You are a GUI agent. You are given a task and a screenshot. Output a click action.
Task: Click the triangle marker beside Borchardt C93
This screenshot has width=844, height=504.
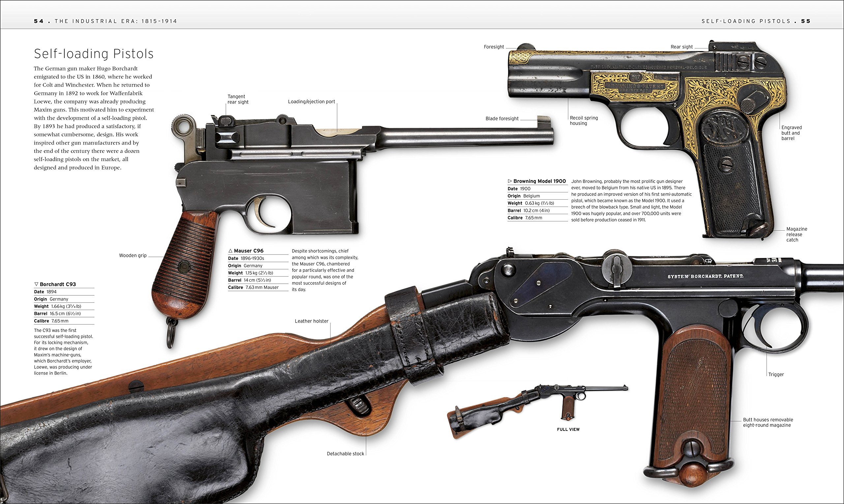pyautogui.click(x=36, y=284)
